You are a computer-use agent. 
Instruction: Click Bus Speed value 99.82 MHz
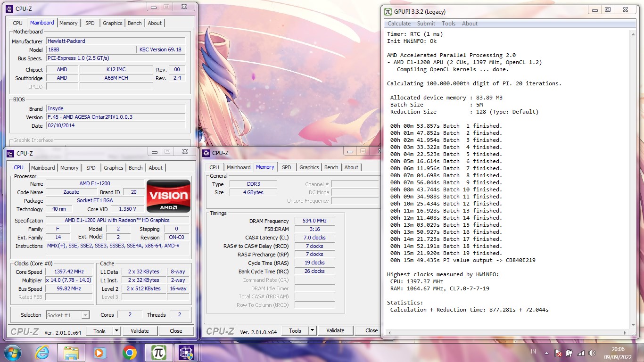coord(69,289)
